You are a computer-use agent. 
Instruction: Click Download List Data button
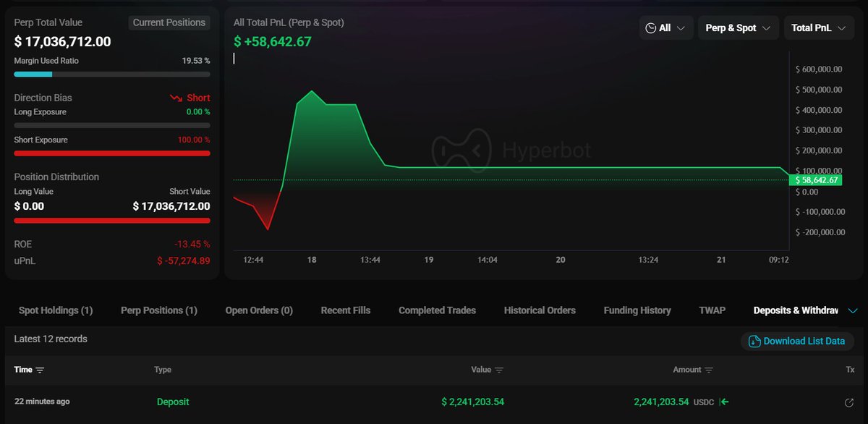(x=797, y=341)
